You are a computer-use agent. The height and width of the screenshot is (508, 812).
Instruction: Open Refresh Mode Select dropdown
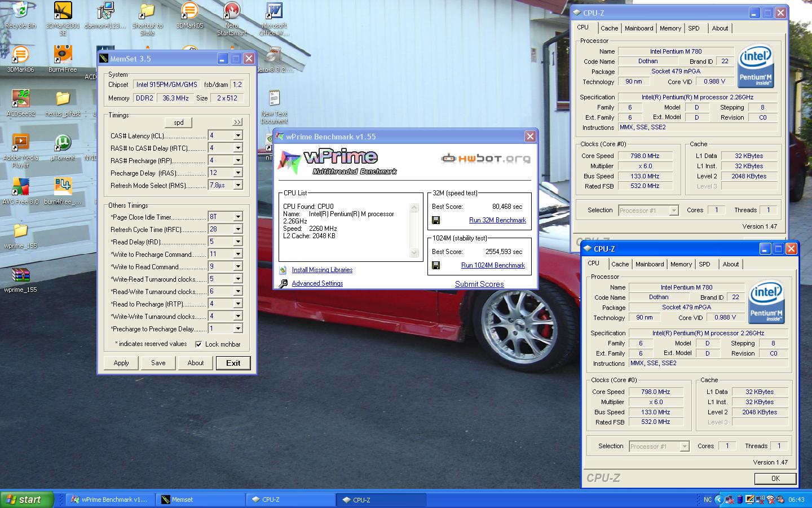[x=238, y=185]
